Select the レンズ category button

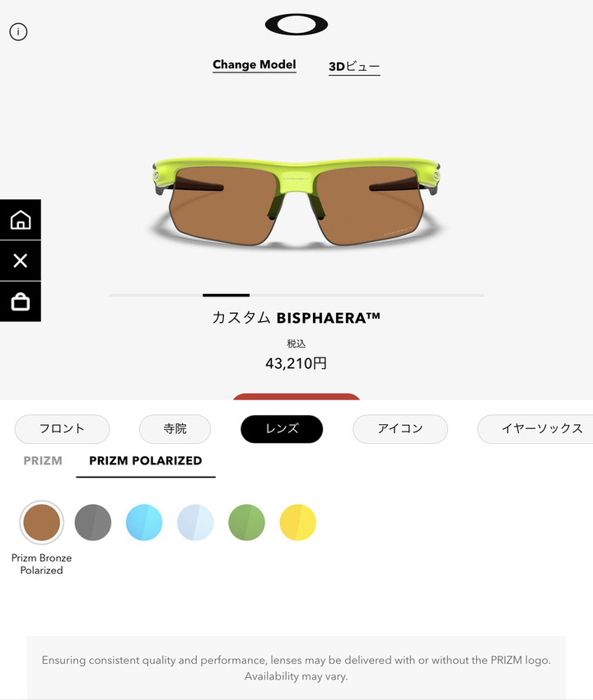282,428
